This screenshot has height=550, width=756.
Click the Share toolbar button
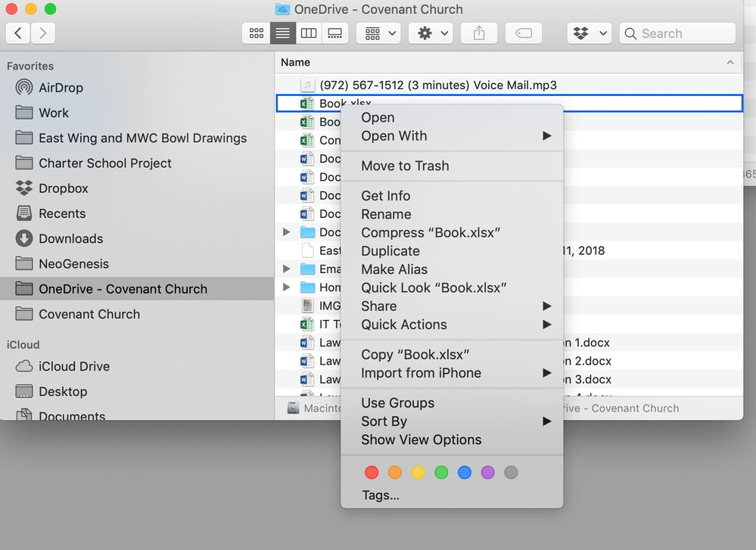[x=479, y=33]
